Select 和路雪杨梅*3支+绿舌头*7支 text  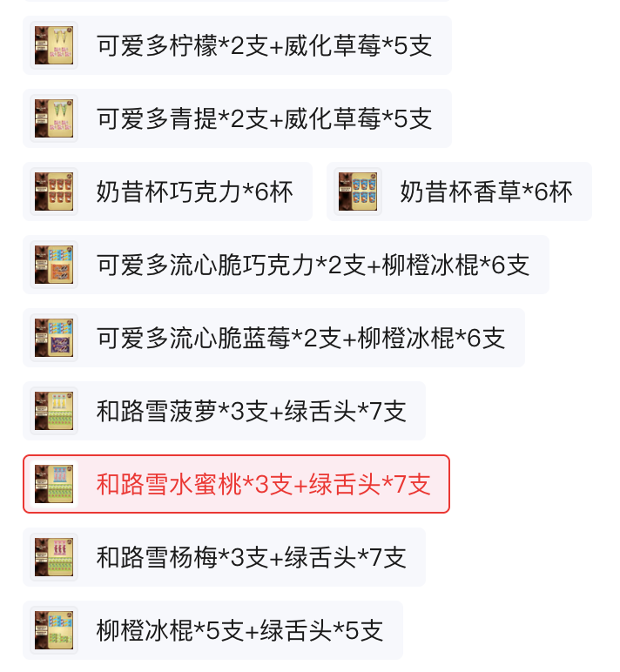pyautogui.click(x=252, y=557)
